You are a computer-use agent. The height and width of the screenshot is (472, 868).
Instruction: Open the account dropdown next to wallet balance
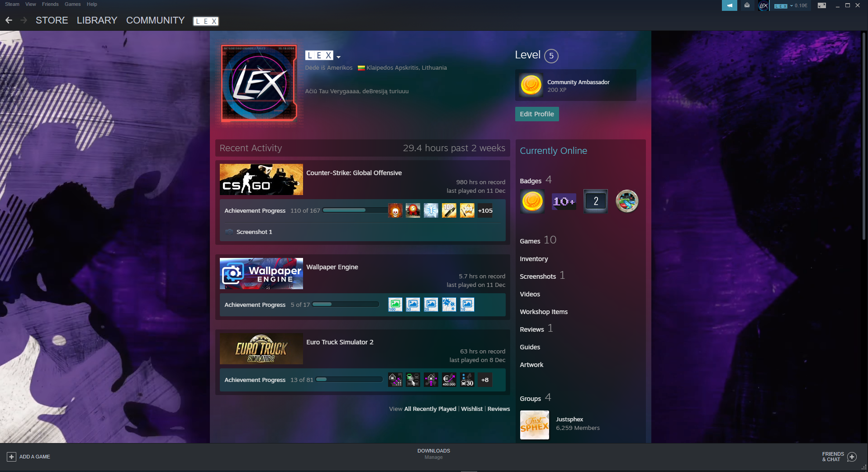(791, 6)
